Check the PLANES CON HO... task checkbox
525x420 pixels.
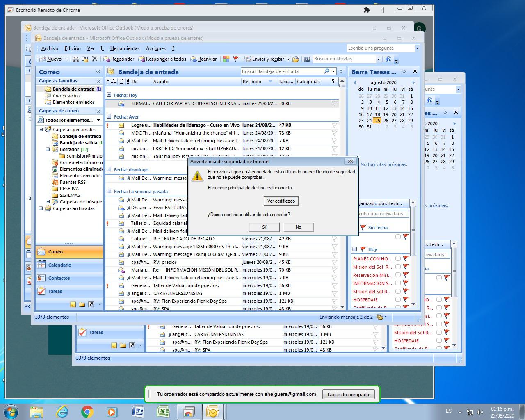(x=398, y=258)
